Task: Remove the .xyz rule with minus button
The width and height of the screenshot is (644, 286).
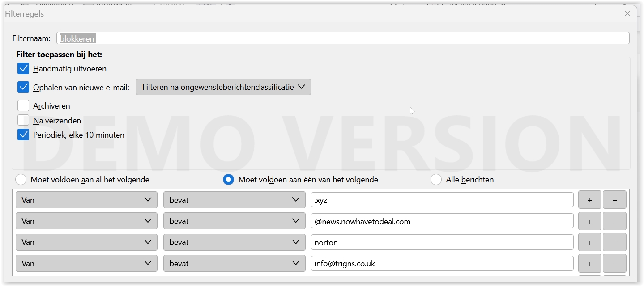Action: pos(614,200)
